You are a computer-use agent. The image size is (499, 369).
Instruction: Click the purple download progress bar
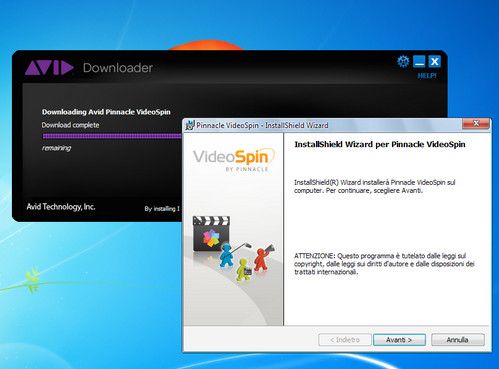(x=112, y=136)
